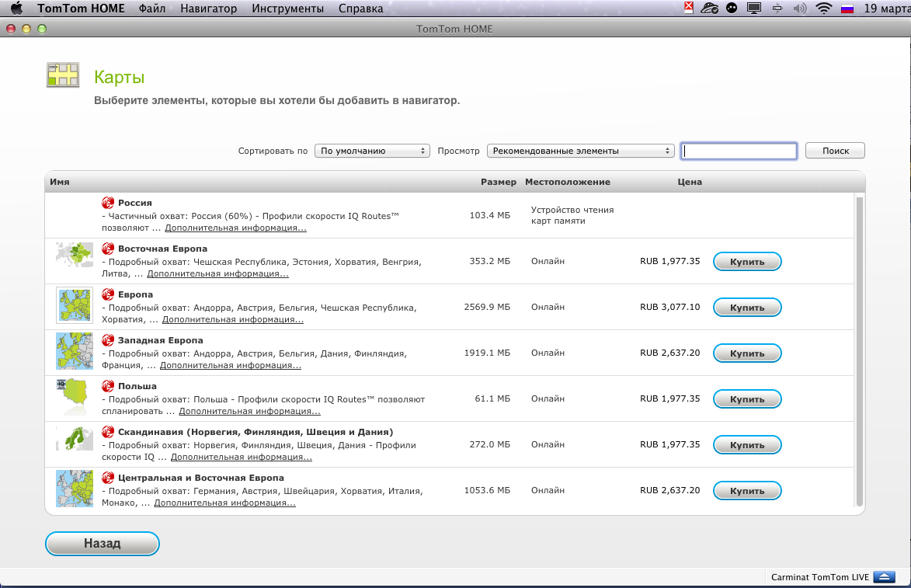This screenshot has height=588, width=911.
Task: Focus the search text field
Action: pos(739,151)
